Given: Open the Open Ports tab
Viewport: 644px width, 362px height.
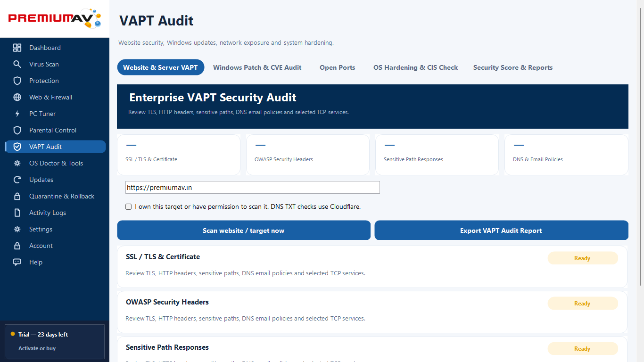Looking at the screenshot, I should (337, 67).
